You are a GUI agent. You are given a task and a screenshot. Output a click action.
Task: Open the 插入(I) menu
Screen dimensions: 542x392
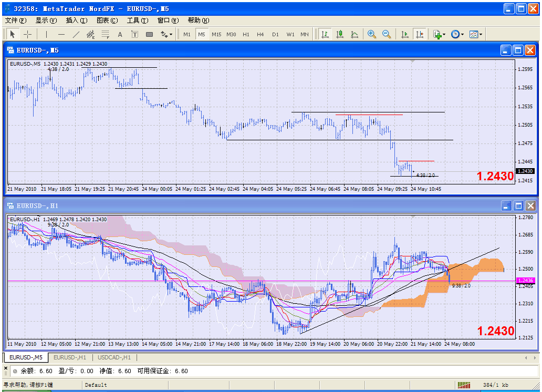[x=76, y=20]
